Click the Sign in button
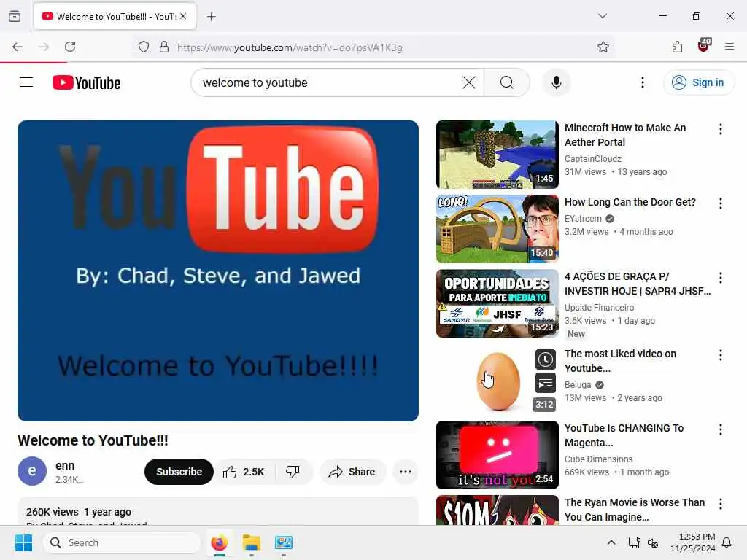The image size is (747, 560). [x=698, y=82]
